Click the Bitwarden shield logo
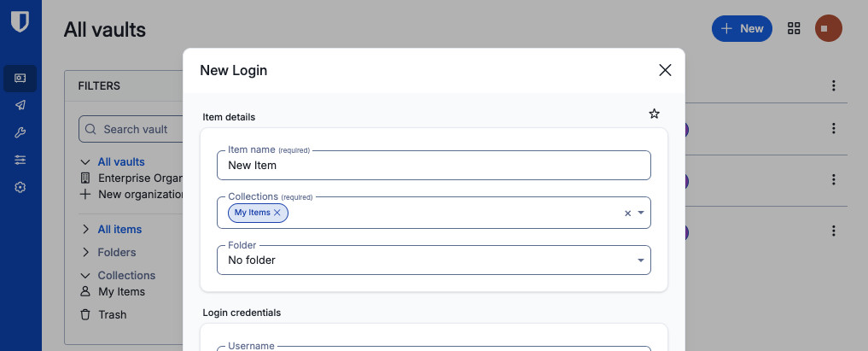The width and height of the screenshot is (868, 351). [x=20, y=21]
